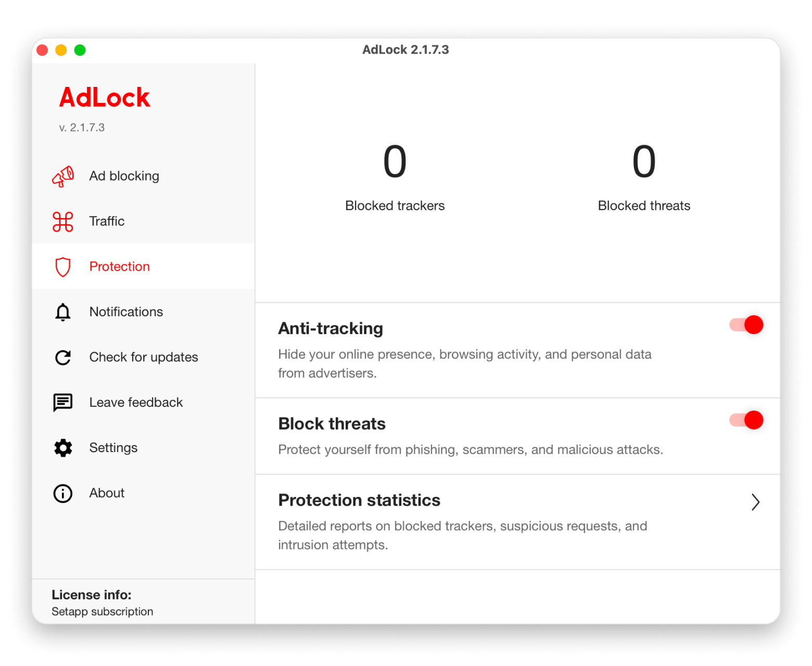The height and width of the screenshot is (666, 812).
Task: Open Settings from the sidebar
Action: coord(143,448)
